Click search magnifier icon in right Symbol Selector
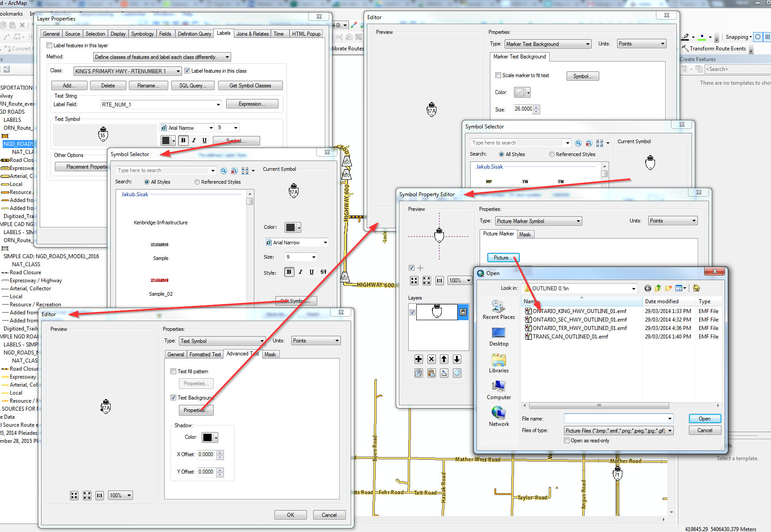This screenshot has width=771, height=532. point(578,143)
